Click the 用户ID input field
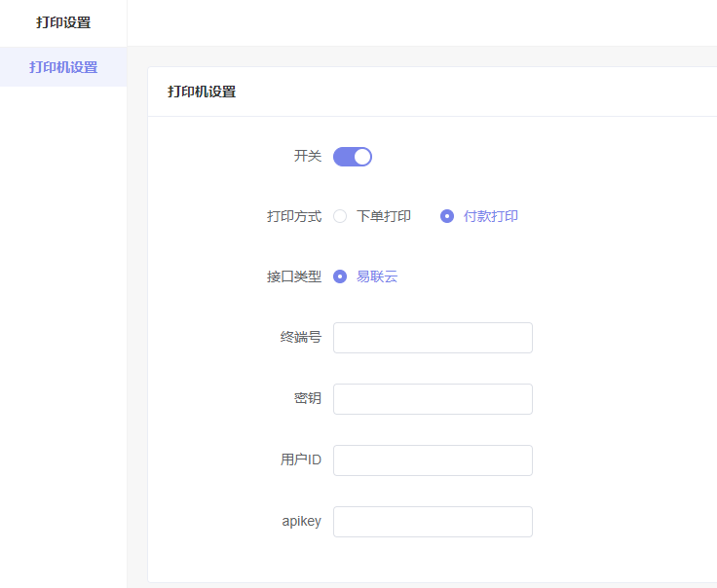 [x=433, y=460]
